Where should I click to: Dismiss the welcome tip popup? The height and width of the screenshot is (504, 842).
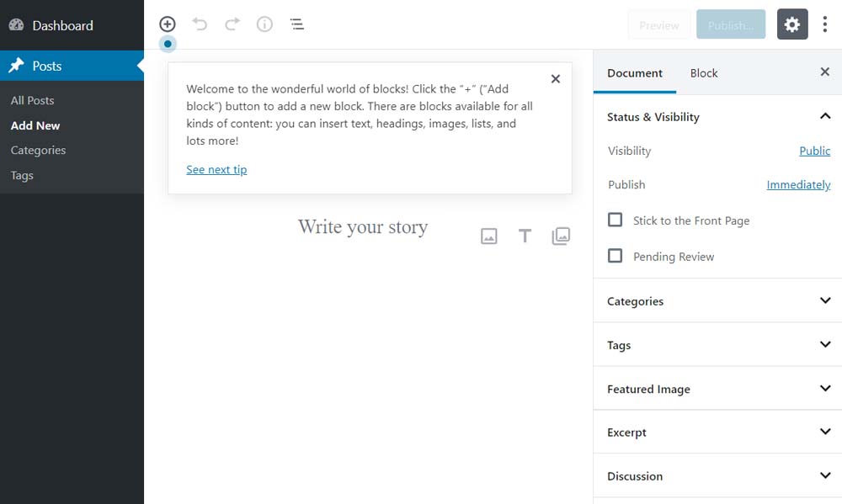point(556,79)
